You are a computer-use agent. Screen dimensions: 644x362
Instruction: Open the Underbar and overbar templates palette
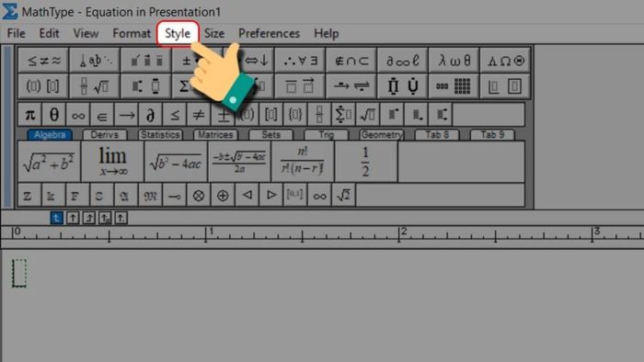300,86
